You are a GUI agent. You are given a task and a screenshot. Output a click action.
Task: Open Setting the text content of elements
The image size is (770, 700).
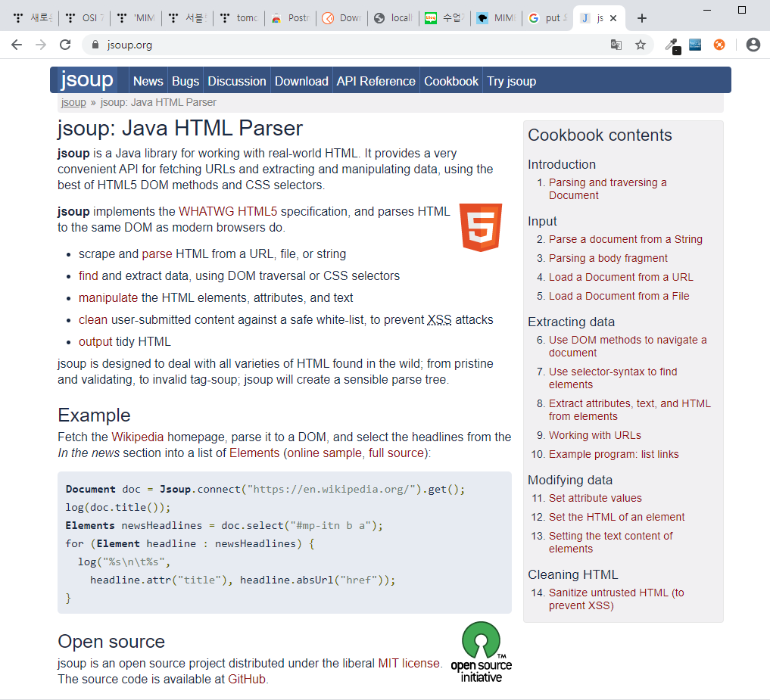610,542
